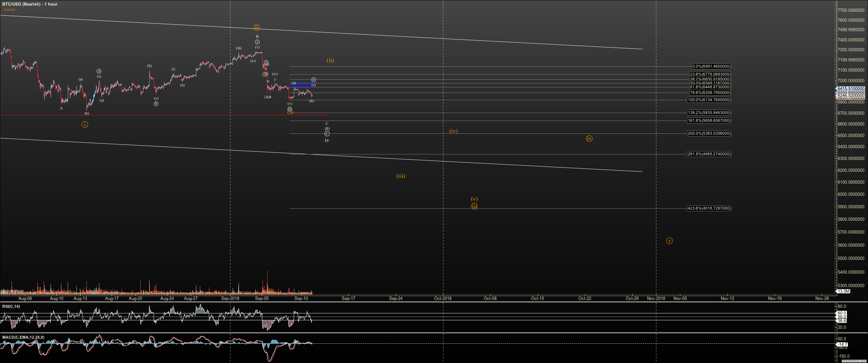Click the Sep-17 date on time axis
Viewport: 868px width, 363px height.
348,298
